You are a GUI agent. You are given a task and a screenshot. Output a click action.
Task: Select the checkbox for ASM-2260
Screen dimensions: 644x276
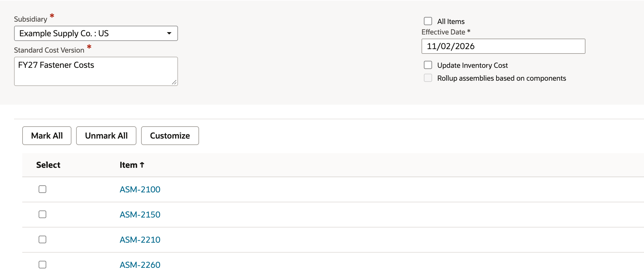pyautogui.click(x=42, y=265)
